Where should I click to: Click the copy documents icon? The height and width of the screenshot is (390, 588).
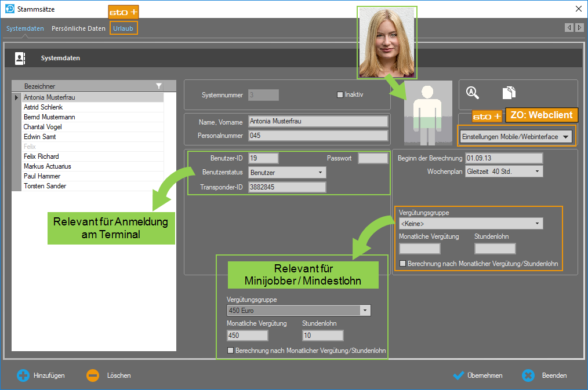509,92
